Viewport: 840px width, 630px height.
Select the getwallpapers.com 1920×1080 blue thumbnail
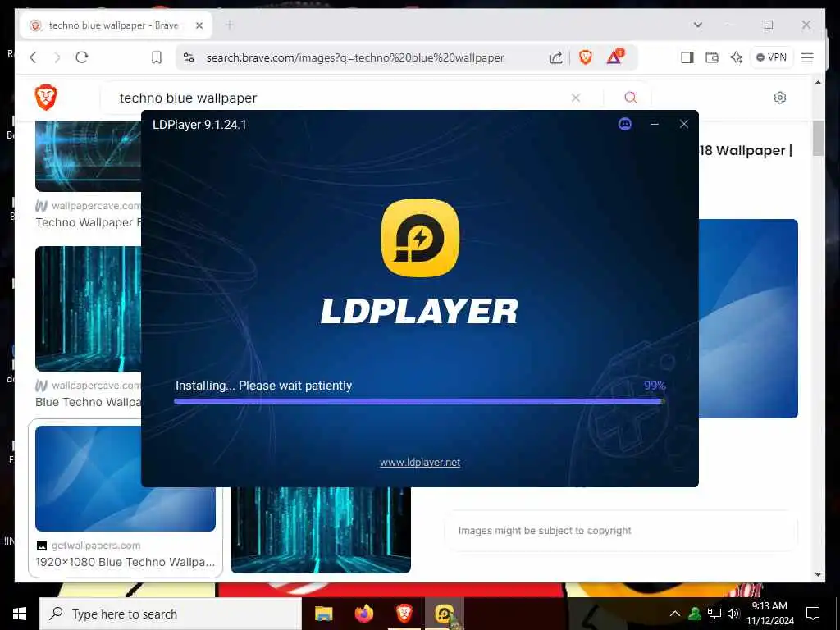pos(126,478)
